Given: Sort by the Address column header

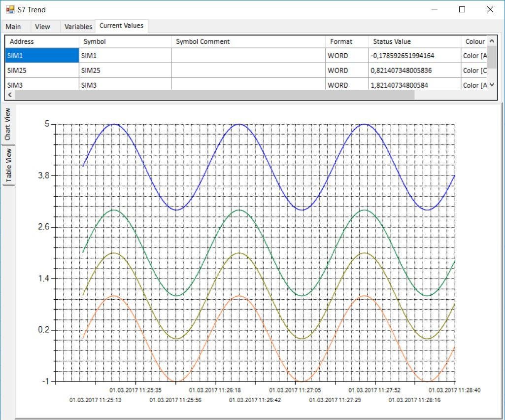Looking at the screenshot, I should pos(42,42).
